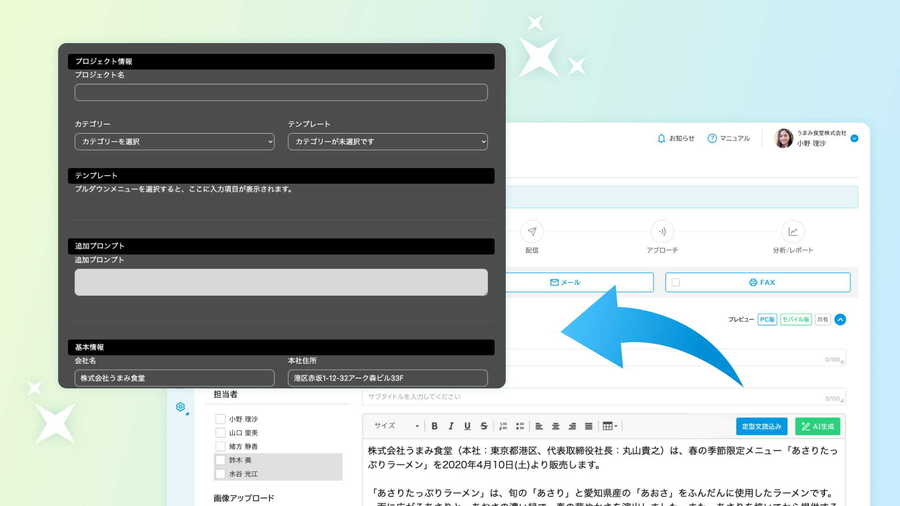The width and height of the screenshot is (900, 506).
Task: Tick the 山口 愛美 assignee checkbox
Action: (220, 433)
